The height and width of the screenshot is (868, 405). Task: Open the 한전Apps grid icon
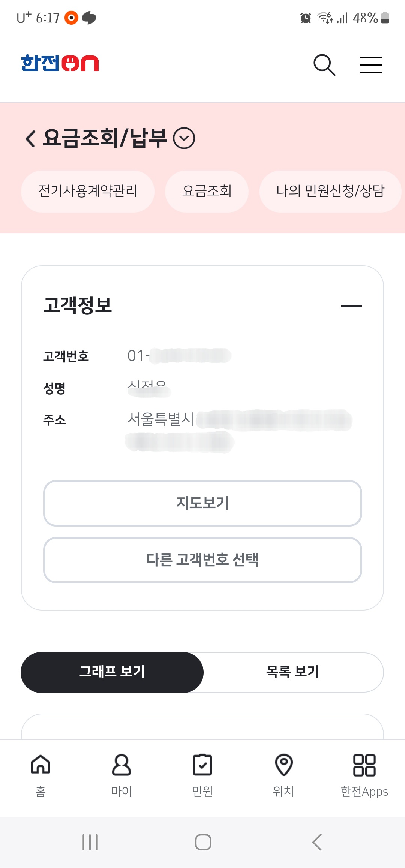[364, 765]
